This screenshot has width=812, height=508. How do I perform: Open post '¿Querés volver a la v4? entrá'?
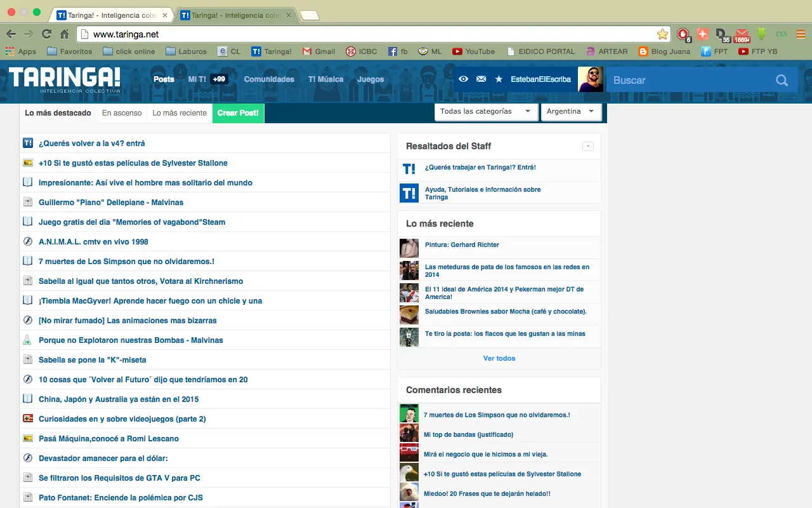(92, 144)
